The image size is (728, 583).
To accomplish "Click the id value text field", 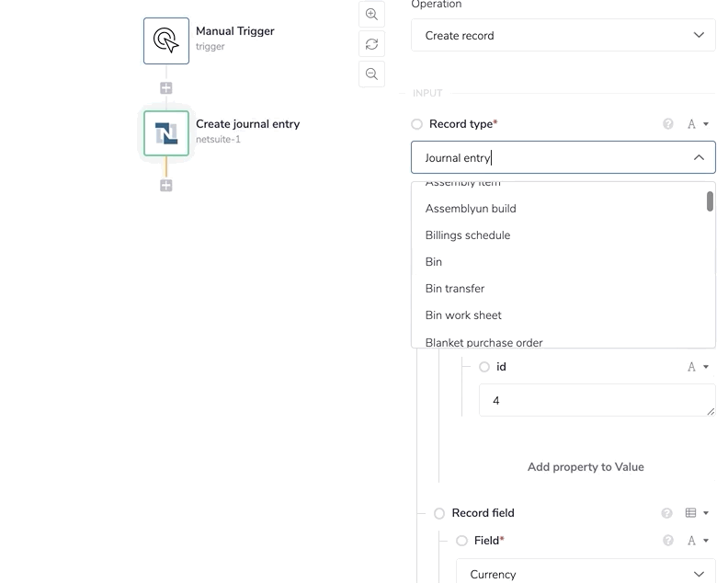I will coord(597,401).
